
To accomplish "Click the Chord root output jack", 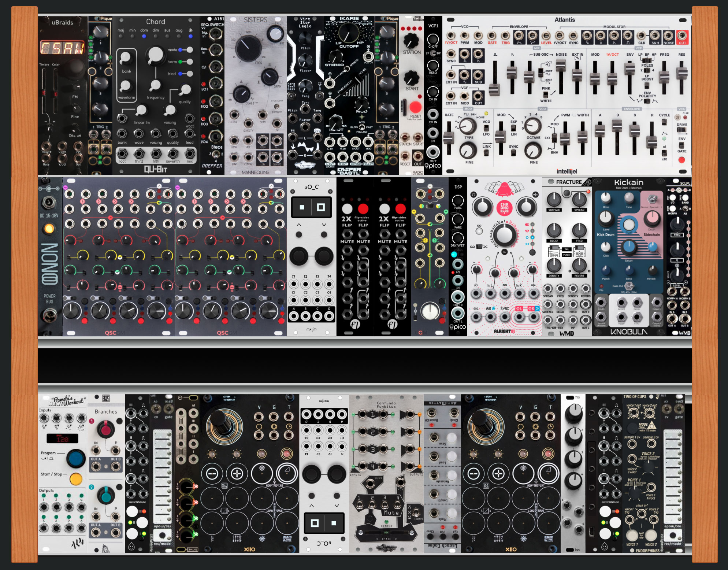I will (122, 153).
